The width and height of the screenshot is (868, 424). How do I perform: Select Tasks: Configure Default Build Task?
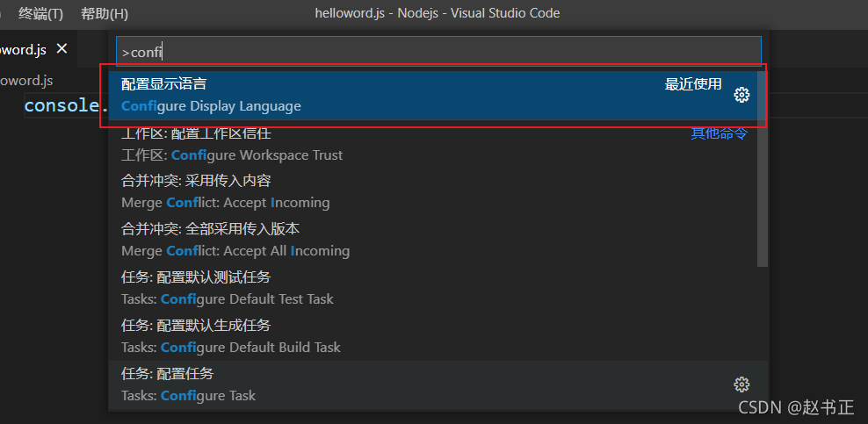tap(433, 336)
